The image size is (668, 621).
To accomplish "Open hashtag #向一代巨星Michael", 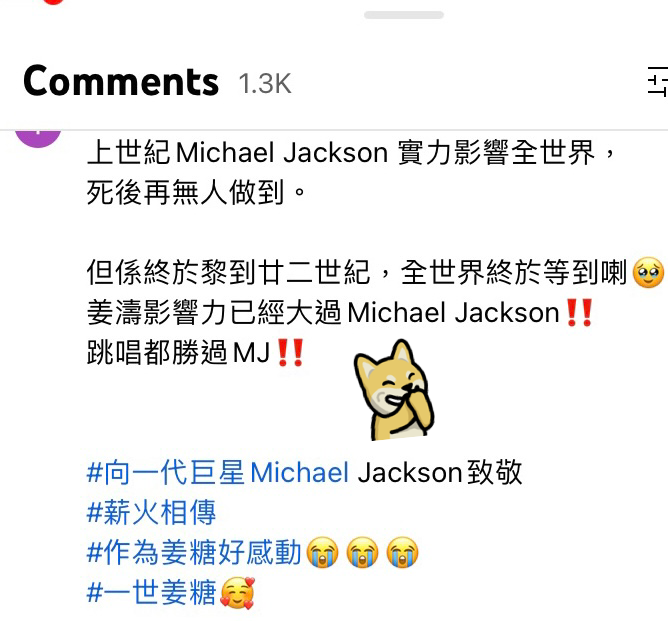I will click(x=218, y=472).
